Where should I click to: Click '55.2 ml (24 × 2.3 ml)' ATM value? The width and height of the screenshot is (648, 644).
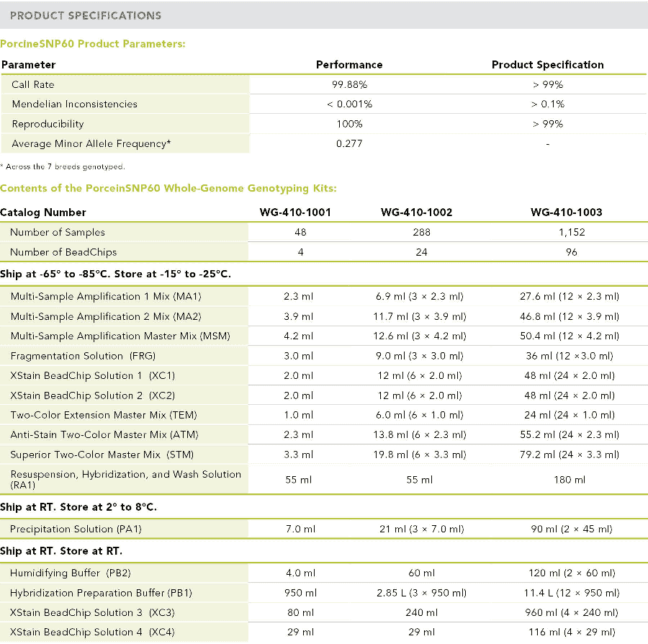coord(570,434)
